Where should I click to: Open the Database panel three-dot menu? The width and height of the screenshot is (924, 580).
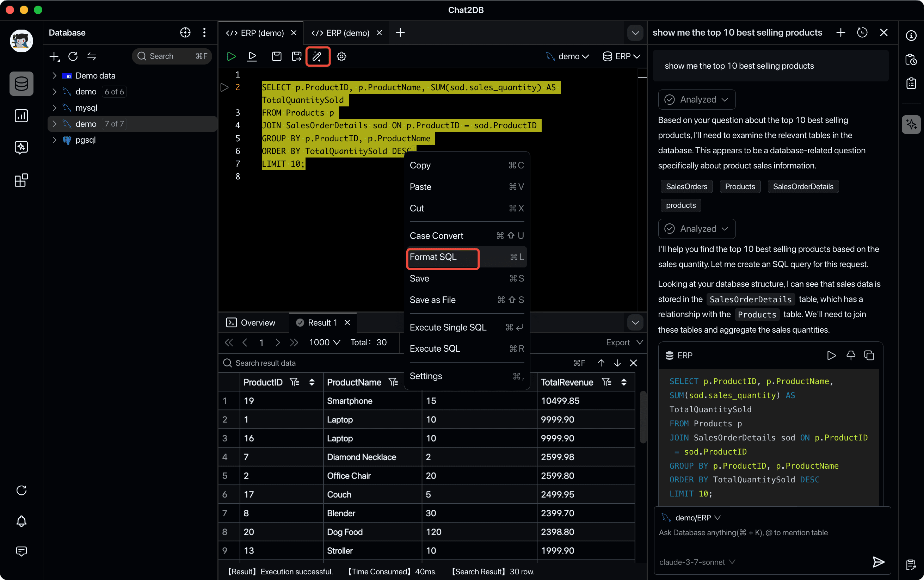[x=204, y=33]
